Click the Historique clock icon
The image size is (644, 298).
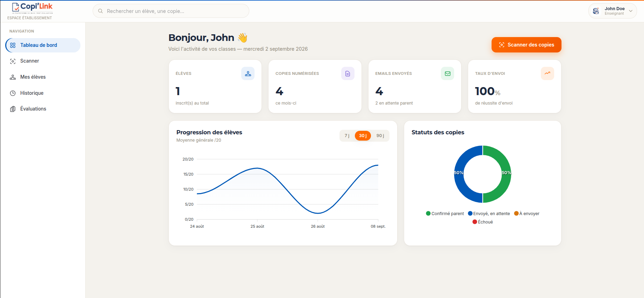coord(13,93)
